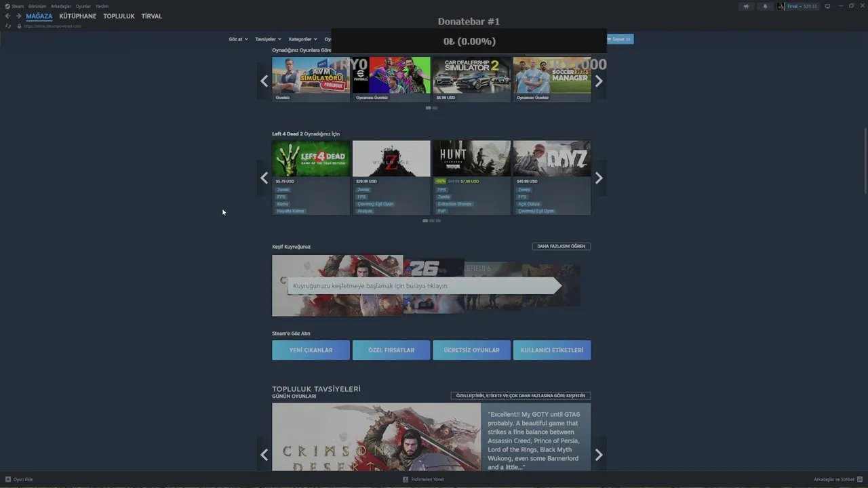Click the ÜCRETSİZ OYUNLAR button

click(x=471, y=350)
